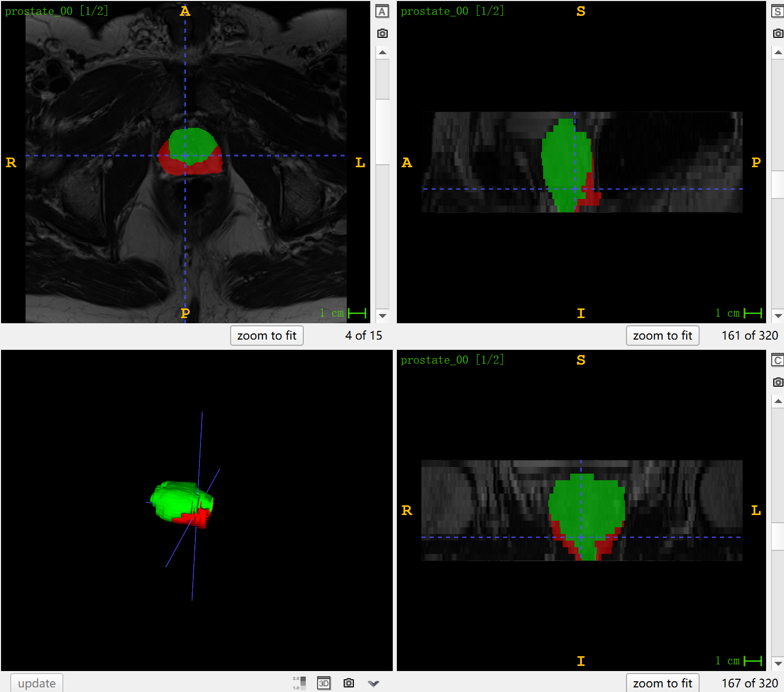The height and width of the screenshot is (692, 784).
Task: Capture a screenshot of the axial view
Action: (382, 33)
